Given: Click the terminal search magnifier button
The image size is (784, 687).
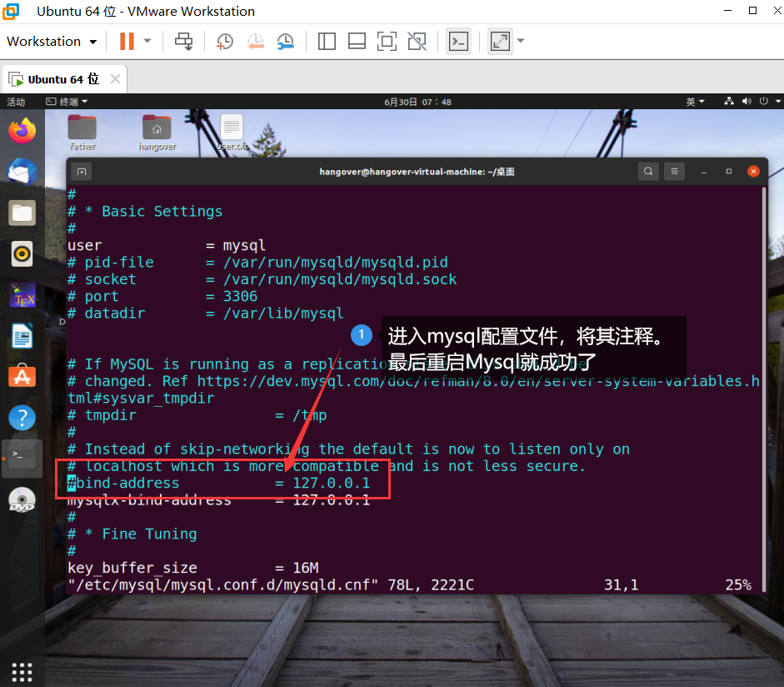Looking at the screenshot, I should click(648, 172).
